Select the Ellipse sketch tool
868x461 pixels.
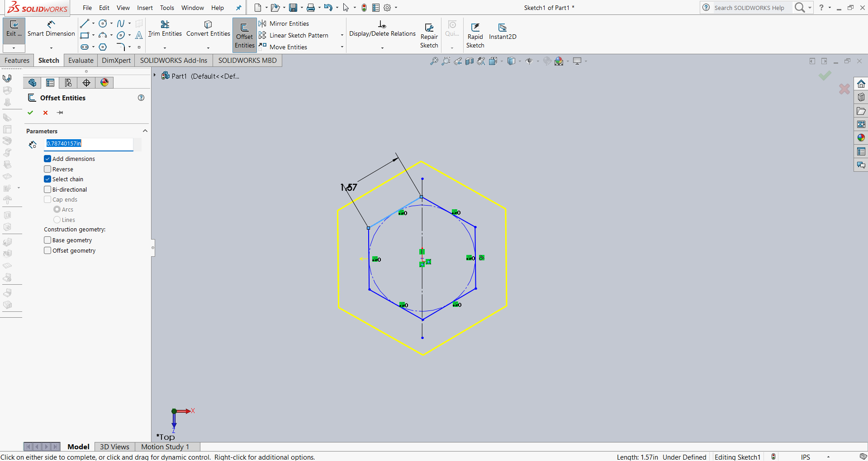[x=121, y=35]
